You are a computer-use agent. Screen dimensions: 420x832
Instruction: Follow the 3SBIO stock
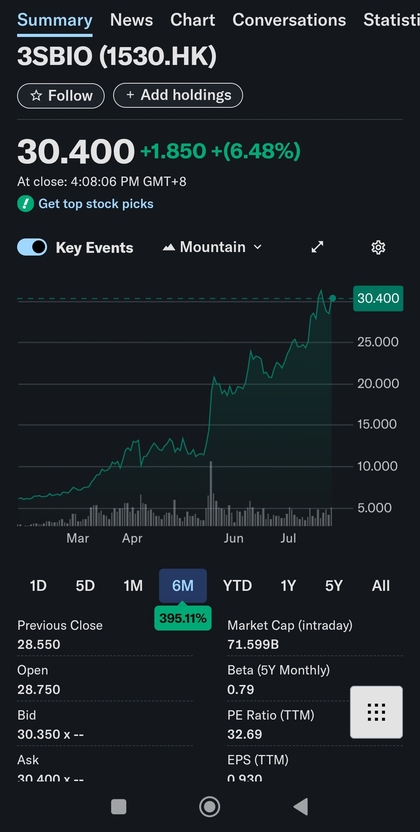(x=61, y=96)
